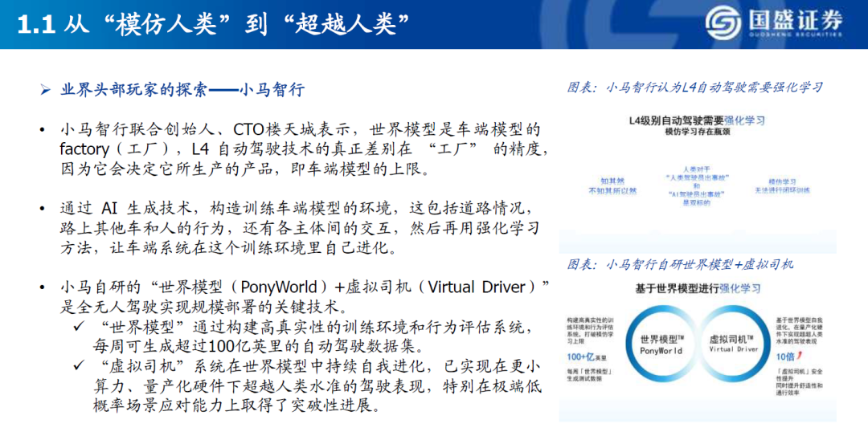Click caption 图表：小马智行认为L4自动驾驶需要强化学习
The height and width of the screenshot is (436, 868).
coord(694,88)
